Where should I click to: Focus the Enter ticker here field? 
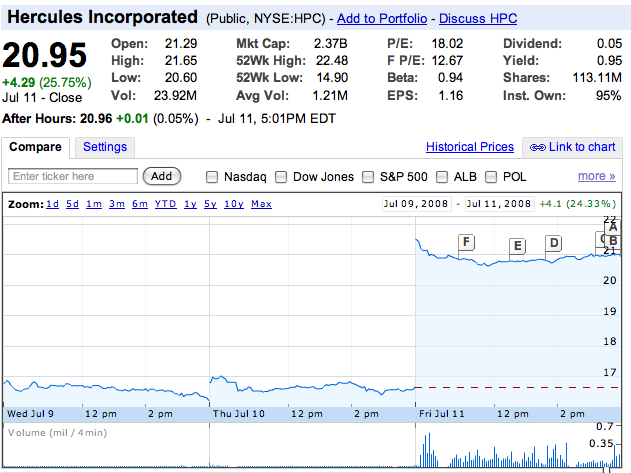pyautogui.click(x=73, y=176)
